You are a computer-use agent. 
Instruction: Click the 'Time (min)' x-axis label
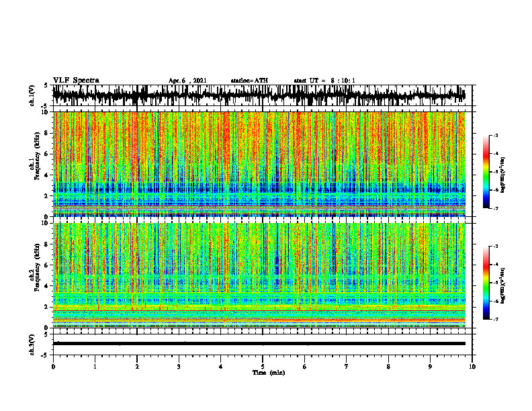pos(269,373)
